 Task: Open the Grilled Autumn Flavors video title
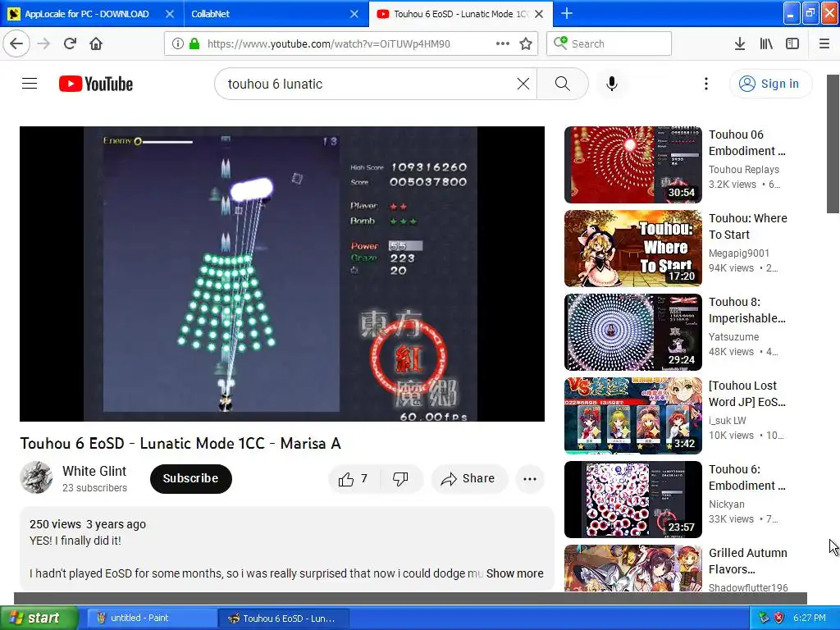pos(748,561)
